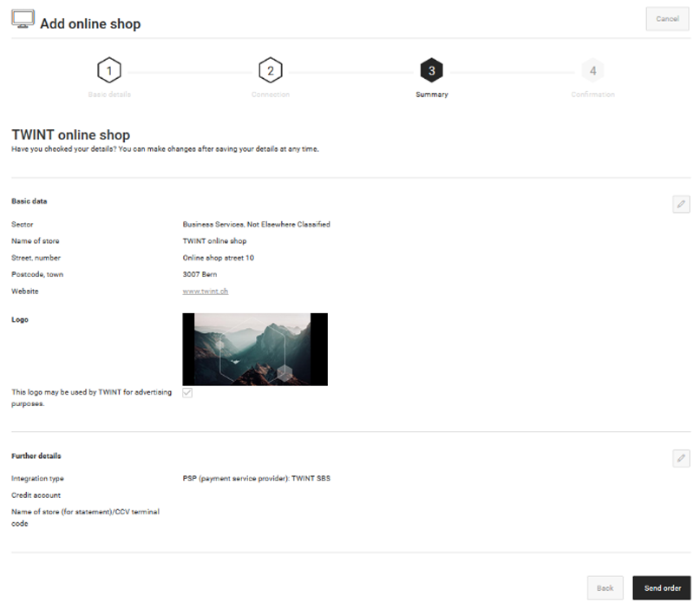Click the Further details section heading
Screen dimensions: 700x603
coord(36,456)
